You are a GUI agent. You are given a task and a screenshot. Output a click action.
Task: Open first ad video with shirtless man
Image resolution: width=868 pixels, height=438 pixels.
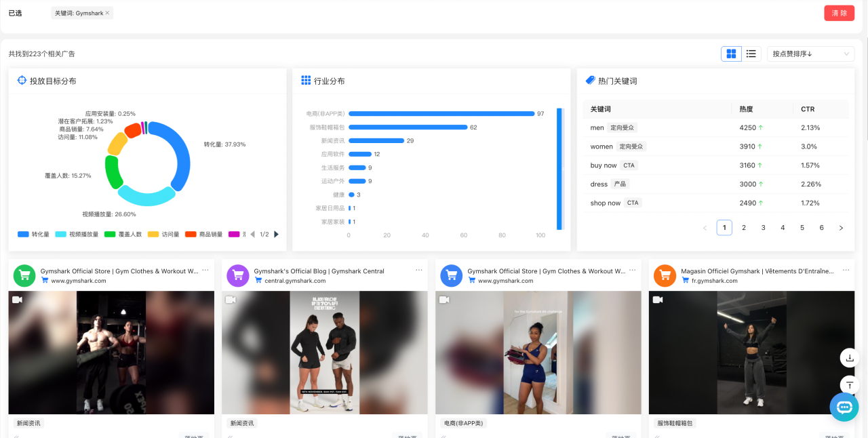(x=111, y=353)
